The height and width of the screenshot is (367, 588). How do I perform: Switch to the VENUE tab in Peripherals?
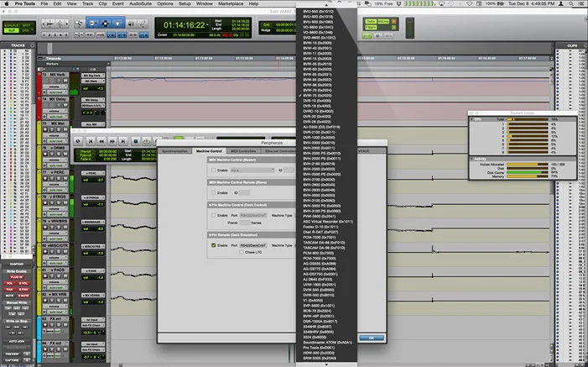(x=364, y=151)
